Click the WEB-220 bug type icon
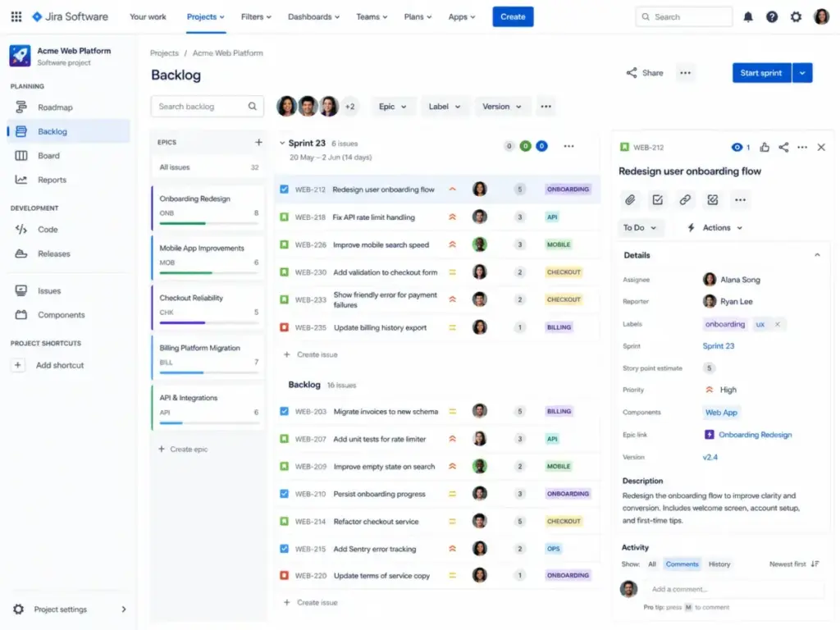The width and height of the screenshot is (840, 630). click(x=284, y=575)
